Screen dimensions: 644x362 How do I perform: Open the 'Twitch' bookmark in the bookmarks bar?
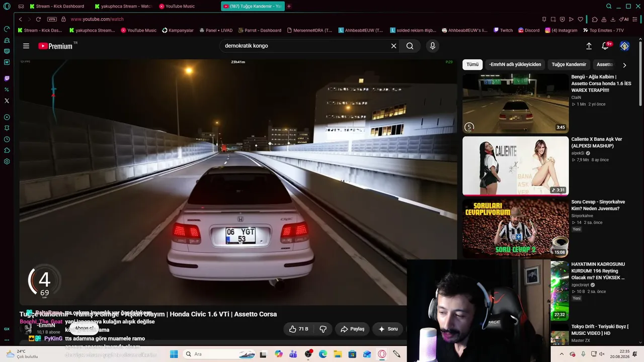click(503, 30)
